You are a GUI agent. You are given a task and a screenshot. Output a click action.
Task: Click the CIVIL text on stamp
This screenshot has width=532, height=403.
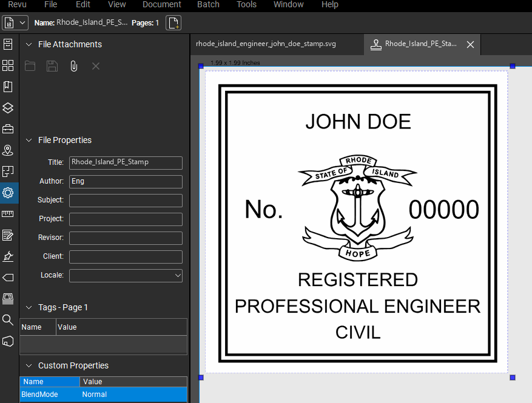click(x=358, y=333)
